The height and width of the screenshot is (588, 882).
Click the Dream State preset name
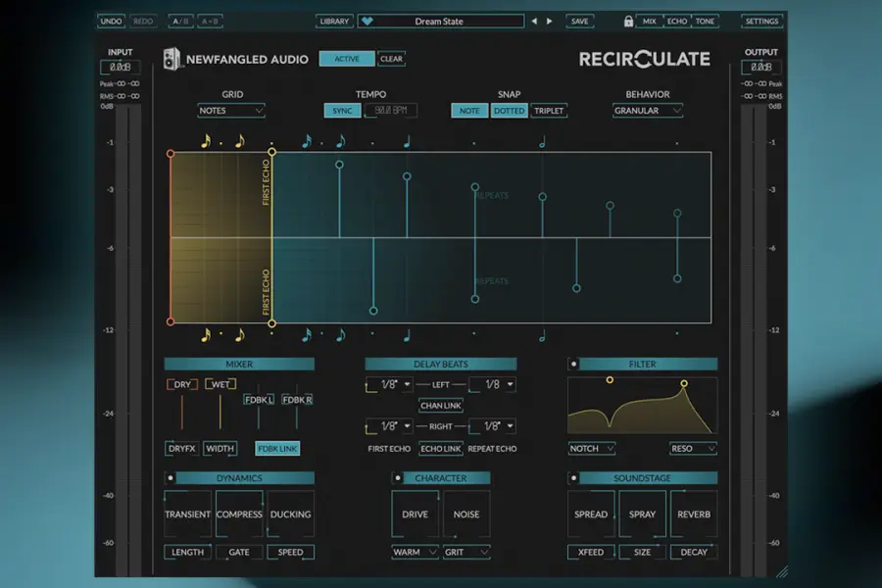point(439,22)
